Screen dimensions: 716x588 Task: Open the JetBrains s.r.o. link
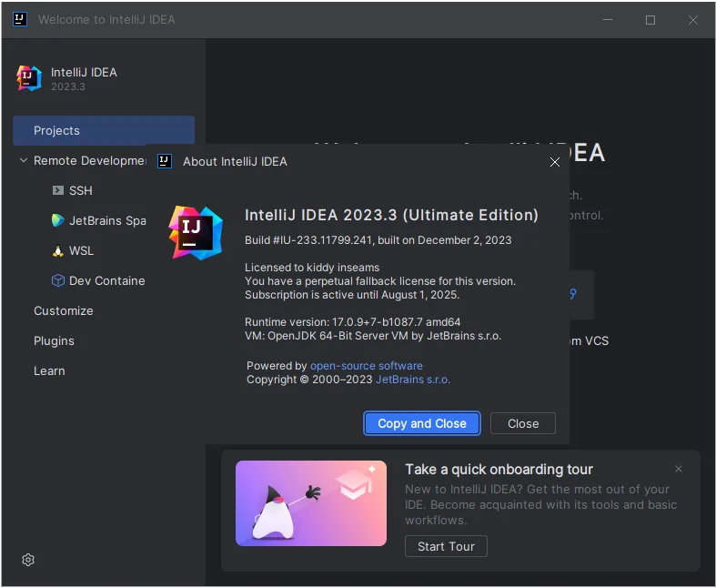413,380
